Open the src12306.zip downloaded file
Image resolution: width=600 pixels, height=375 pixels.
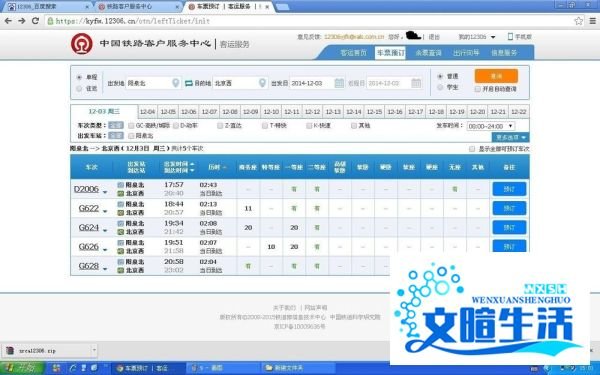[46, 350]
